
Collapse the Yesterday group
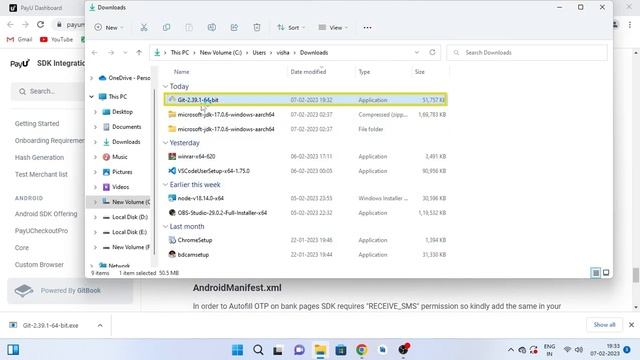[x=165, y=143]
